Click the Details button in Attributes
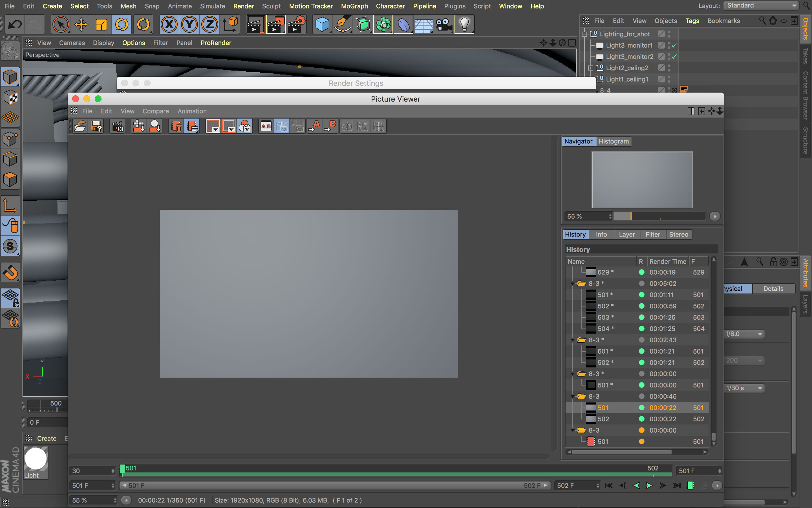812x508 pixels. point(773,289)
